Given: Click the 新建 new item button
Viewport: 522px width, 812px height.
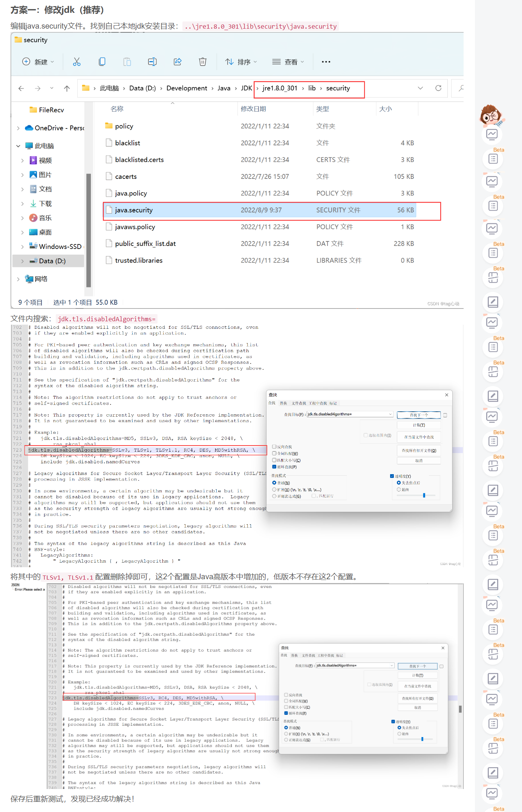Looking at the screenshot, I should 38,62.
